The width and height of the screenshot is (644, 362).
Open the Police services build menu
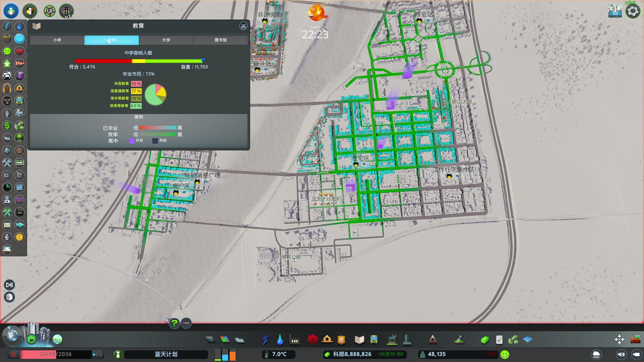341,339
